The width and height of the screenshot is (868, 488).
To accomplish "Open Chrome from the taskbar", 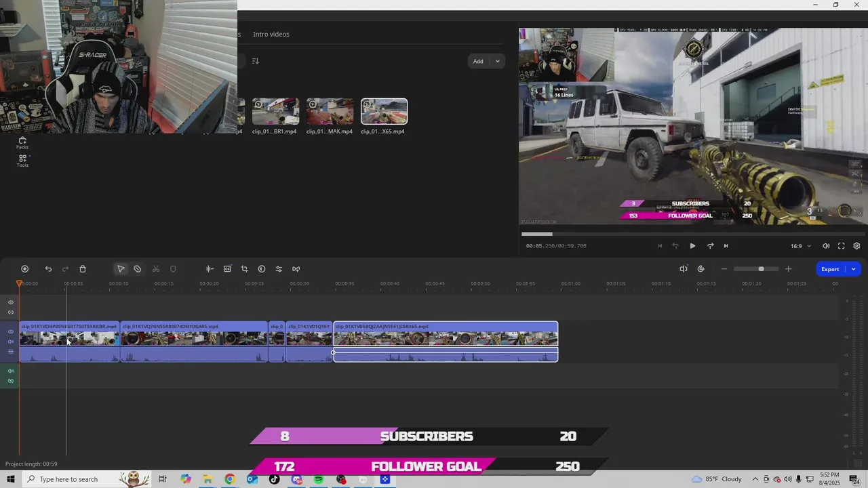I will (x=230, y=479).
